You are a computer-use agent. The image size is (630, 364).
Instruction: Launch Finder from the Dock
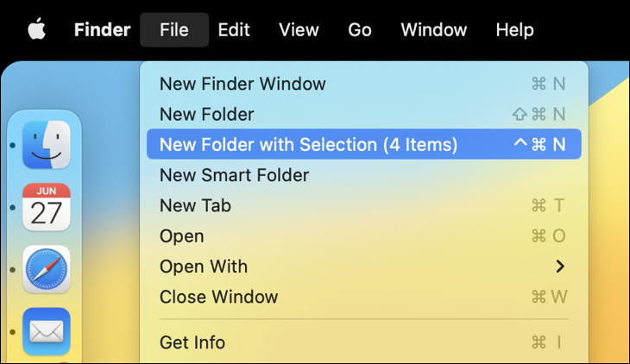[x=46, y=145]
